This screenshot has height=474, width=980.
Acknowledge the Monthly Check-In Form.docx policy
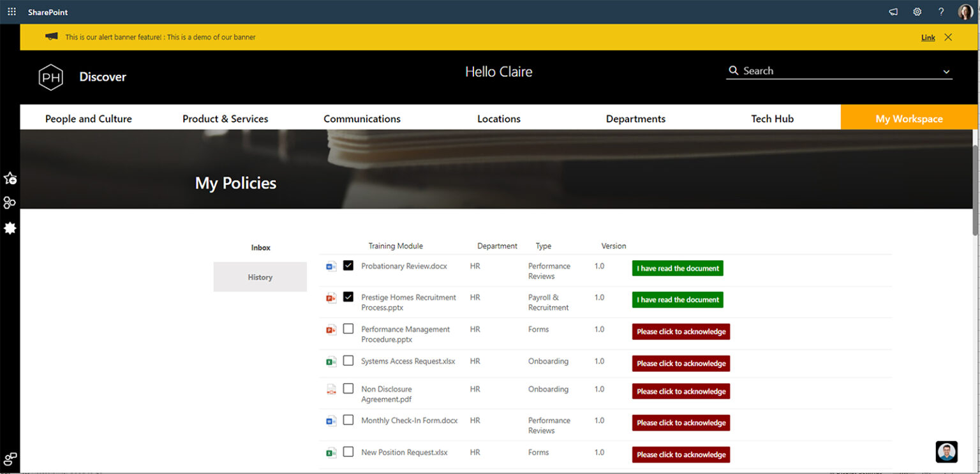point(680,422)
